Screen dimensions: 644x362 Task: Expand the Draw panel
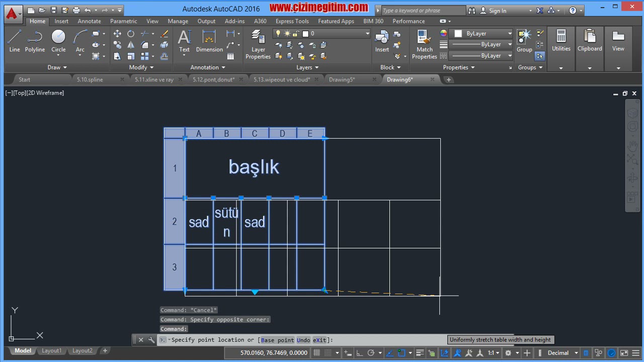(57, 67)
